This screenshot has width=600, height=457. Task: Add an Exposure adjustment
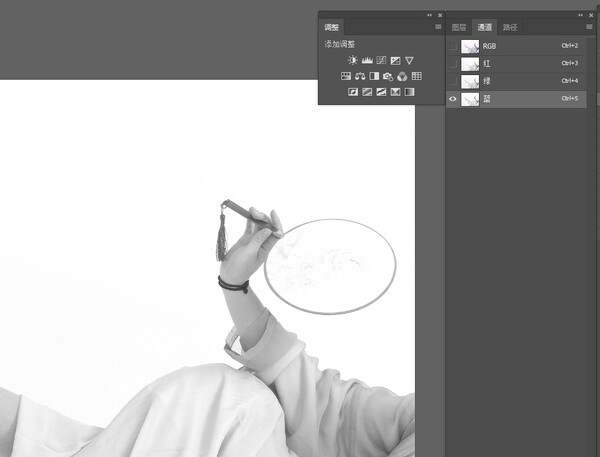coord(395,60)
